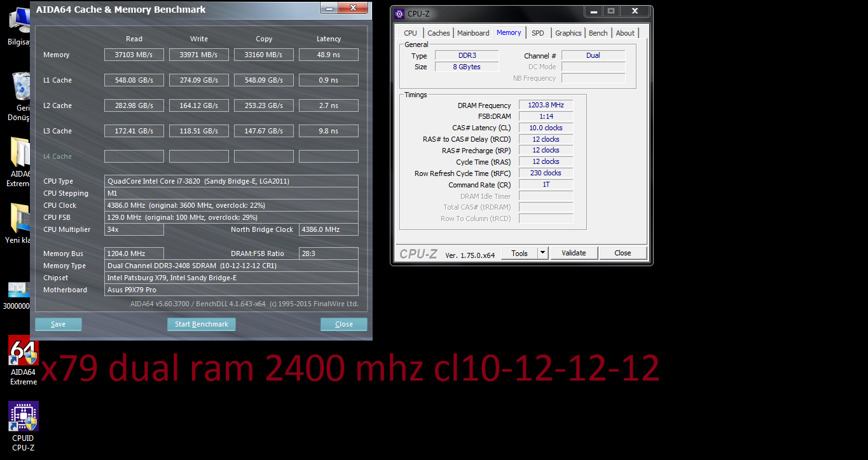Click DRAM Frequency value 1203.8 MHz
The image size is (868, 460).
[x=546, y=105]
